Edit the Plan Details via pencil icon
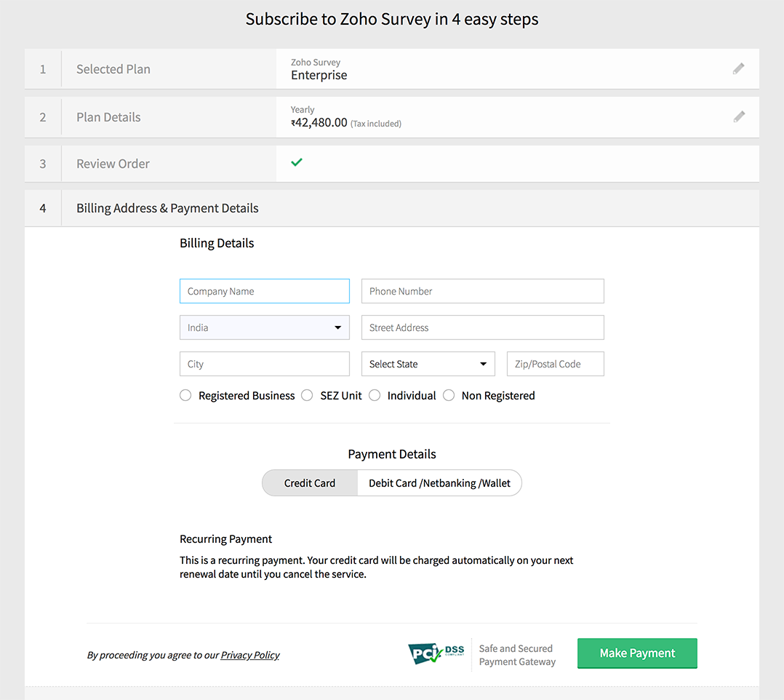 coord(739,116)
